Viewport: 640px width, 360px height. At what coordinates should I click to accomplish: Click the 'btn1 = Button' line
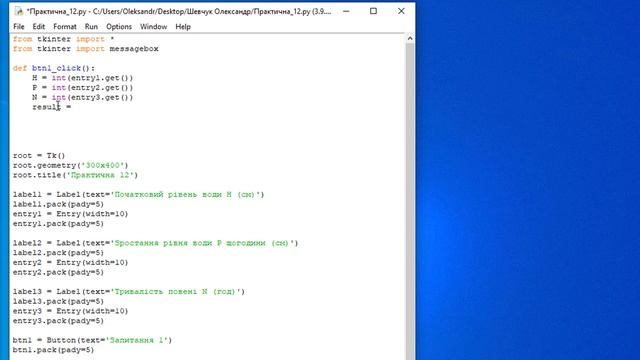[x=93, y=340]
